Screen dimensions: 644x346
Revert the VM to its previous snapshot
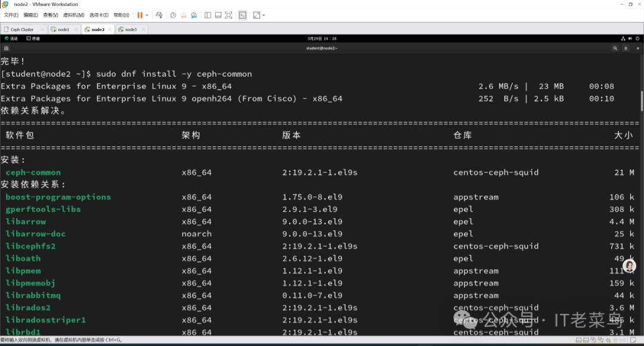(184, 15)
